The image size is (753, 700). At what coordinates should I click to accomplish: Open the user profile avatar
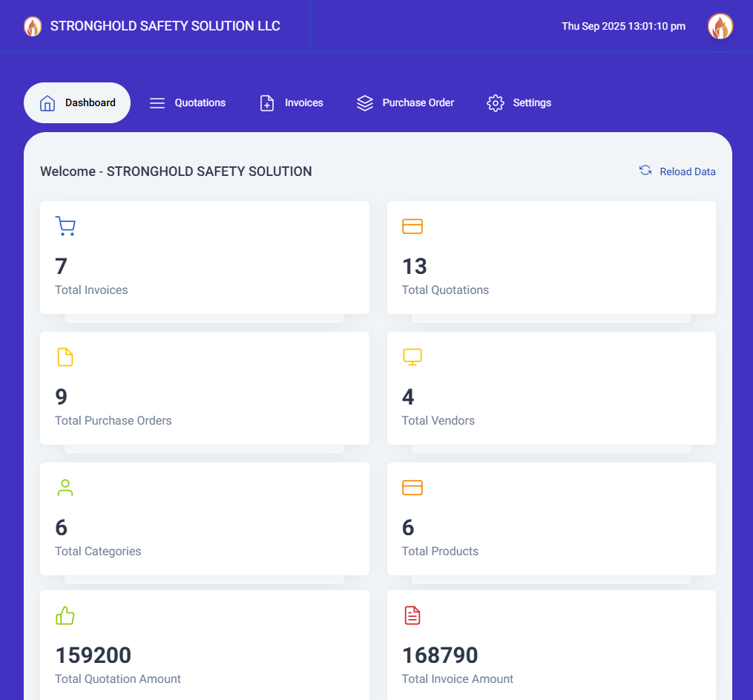click(x=720, y=27)
